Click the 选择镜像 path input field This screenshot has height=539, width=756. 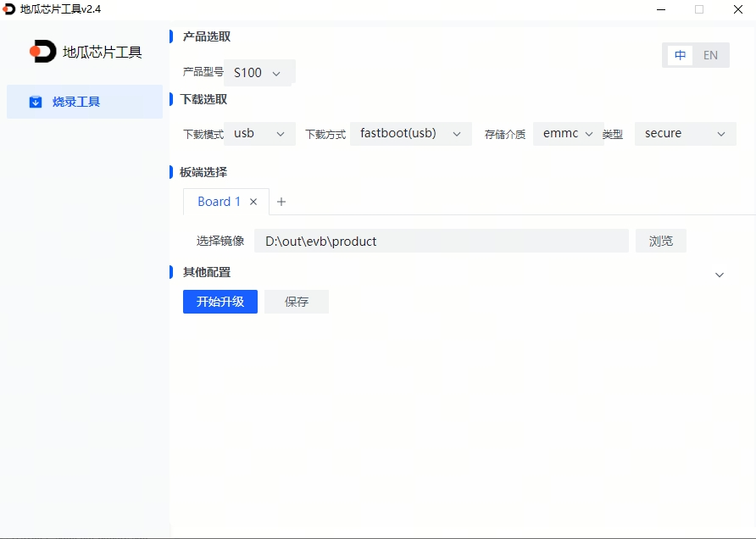[x=442, y=241]
